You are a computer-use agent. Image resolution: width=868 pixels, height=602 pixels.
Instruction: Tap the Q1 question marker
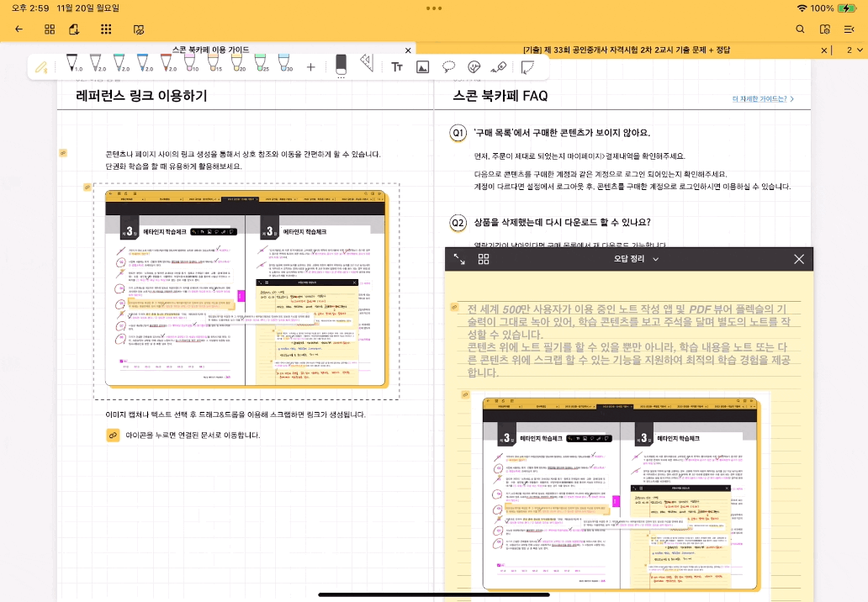(x=458, y=133)
